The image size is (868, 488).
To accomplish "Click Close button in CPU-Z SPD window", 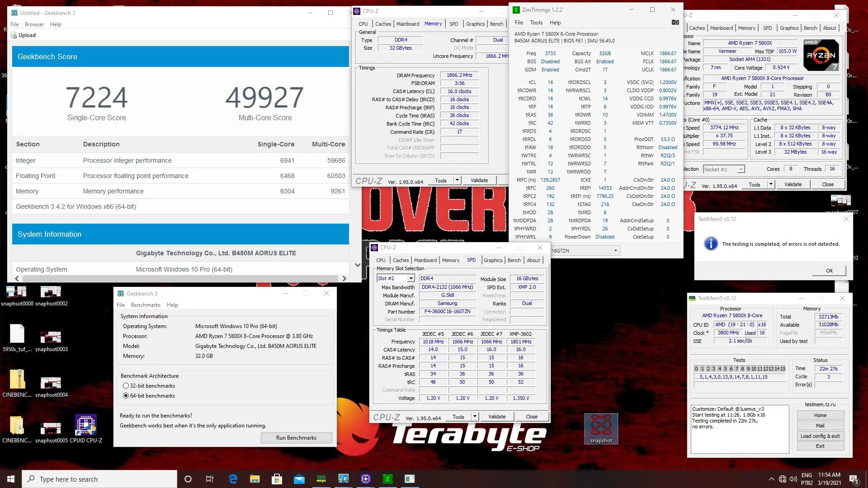I will coord(532,417).
